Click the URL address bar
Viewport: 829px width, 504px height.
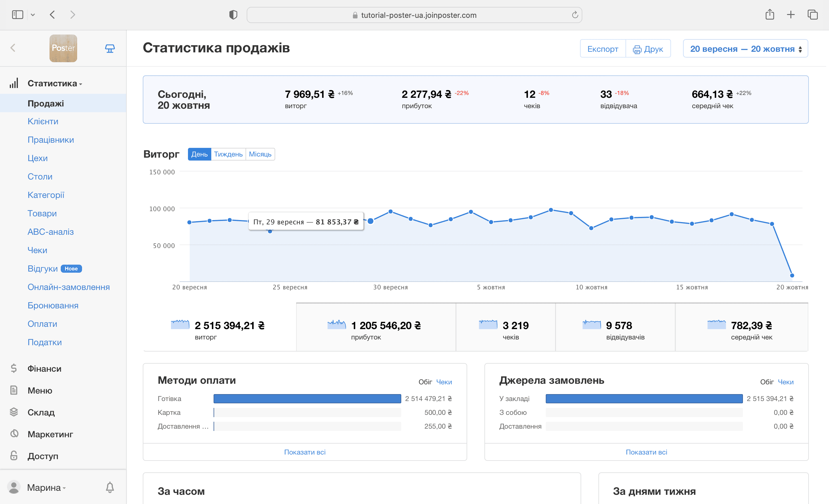[x=414, y=15]
